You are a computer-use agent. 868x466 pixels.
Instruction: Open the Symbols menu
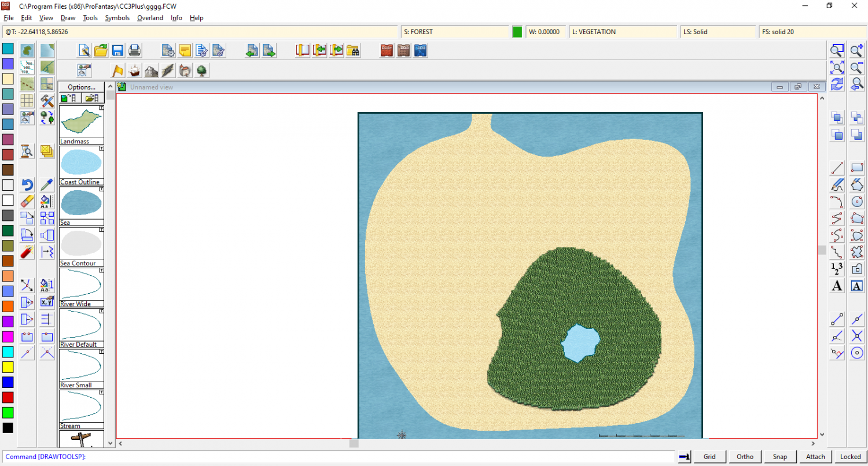[117, 18]
